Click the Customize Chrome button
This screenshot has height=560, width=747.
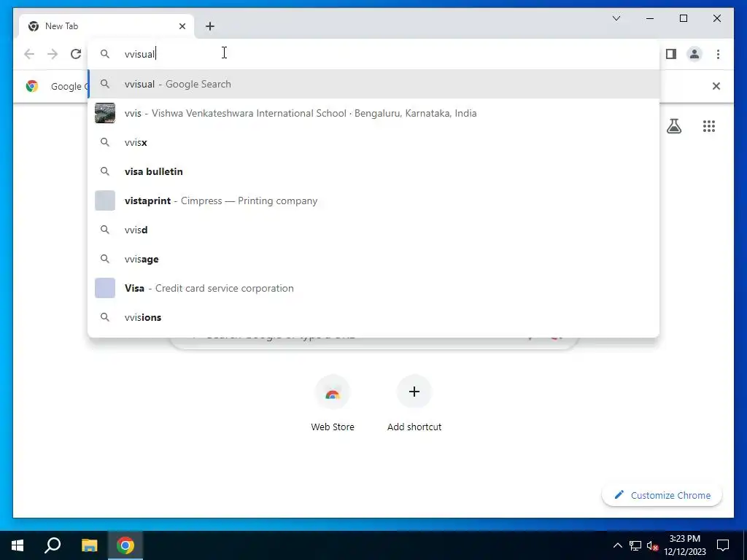click(662, 495)
